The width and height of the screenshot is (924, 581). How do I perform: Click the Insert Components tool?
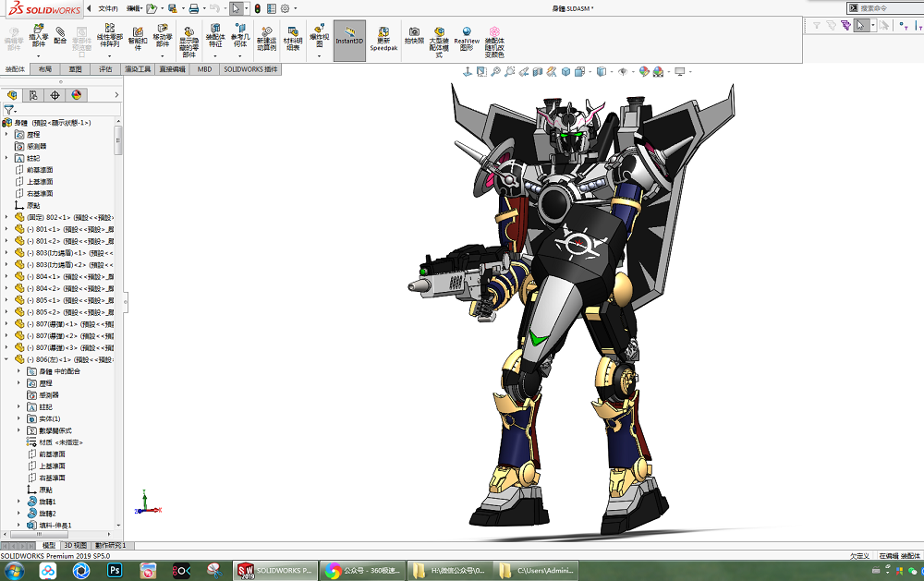[38, 36]
